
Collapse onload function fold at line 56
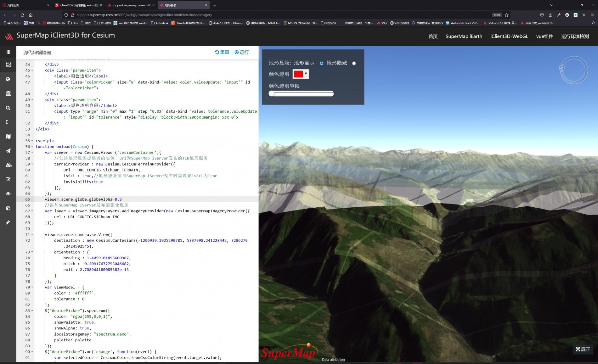32,147
